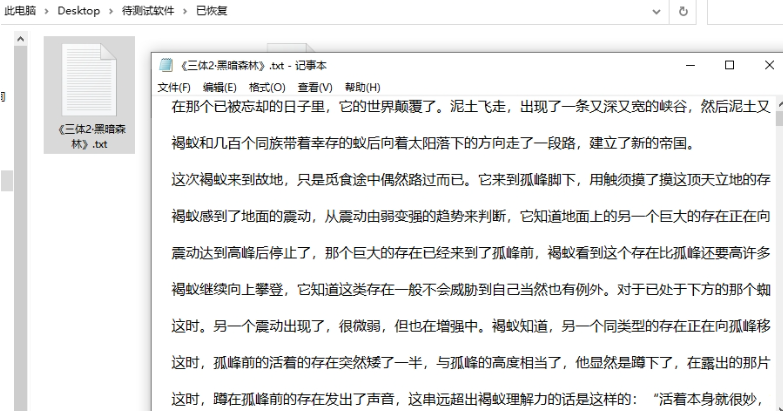Click the Notepad icon in title bar
Viewport: 783px width, 411px height.
pos(166,65)
